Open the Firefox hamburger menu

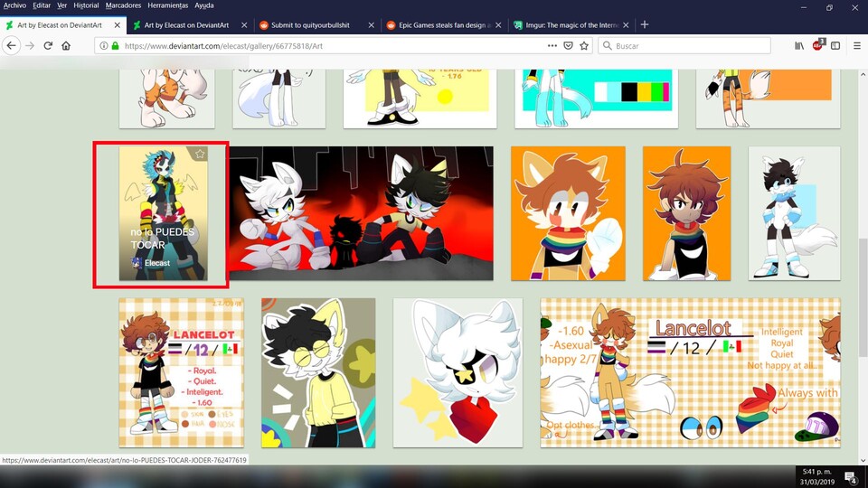click(x=856, y=45)
